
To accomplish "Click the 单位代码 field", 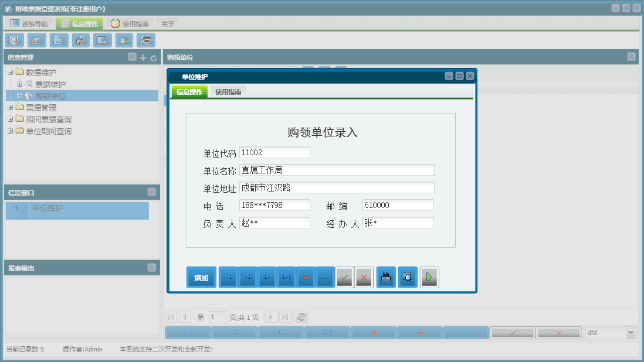I will tap(274, 152).
